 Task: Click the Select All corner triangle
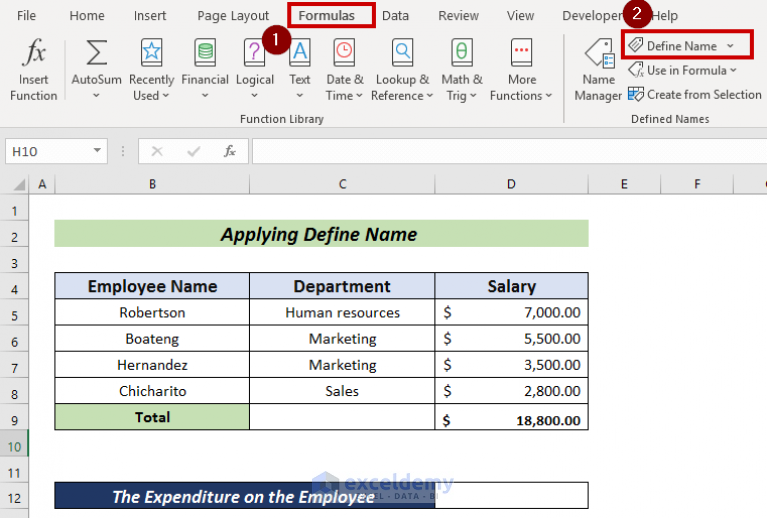pyautogui.click(x=19, y=184)
